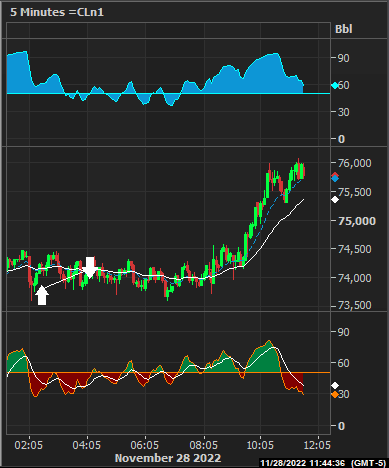
Task: Click the 76,000 price axis label
Action: pyautogui.click(x=354, y=163)
